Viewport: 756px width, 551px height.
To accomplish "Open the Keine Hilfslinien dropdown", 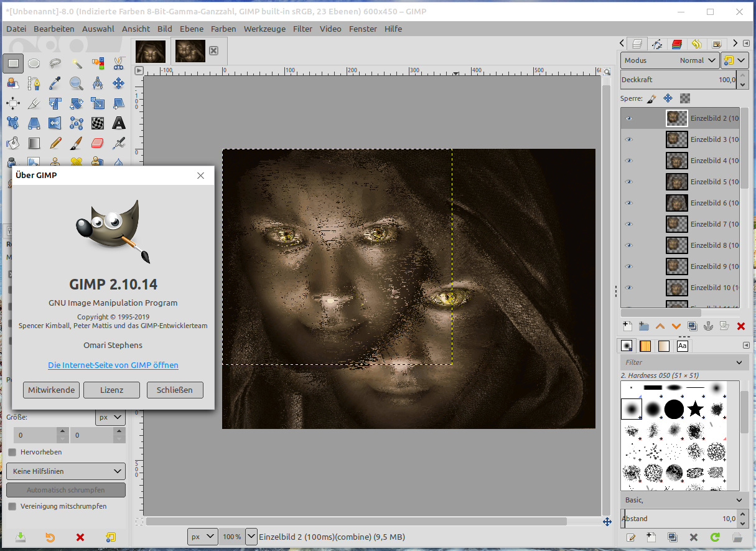I will [65, 471].
